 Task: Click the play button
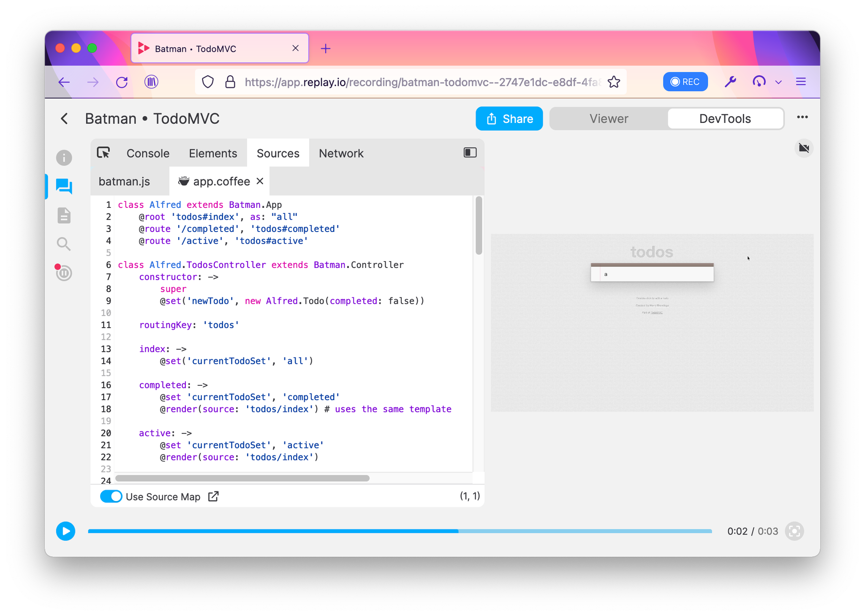tap(66, 531)
